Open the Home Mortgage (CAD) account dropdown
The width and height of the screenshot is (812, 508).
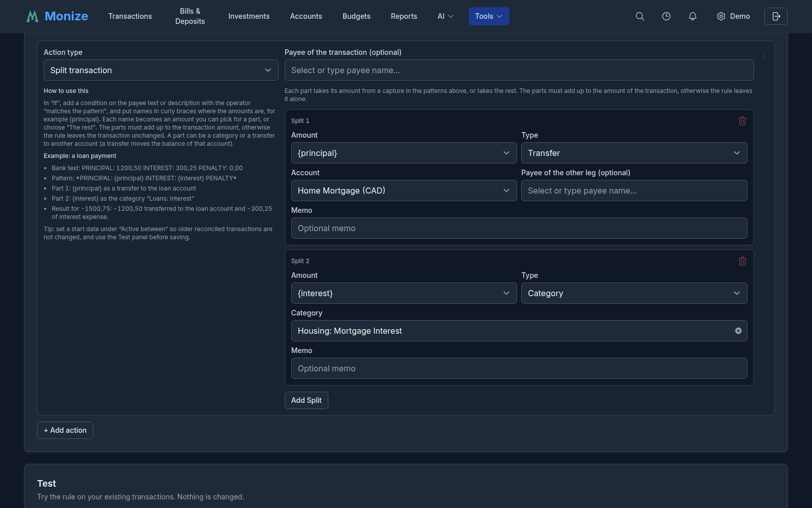point(404,190)
